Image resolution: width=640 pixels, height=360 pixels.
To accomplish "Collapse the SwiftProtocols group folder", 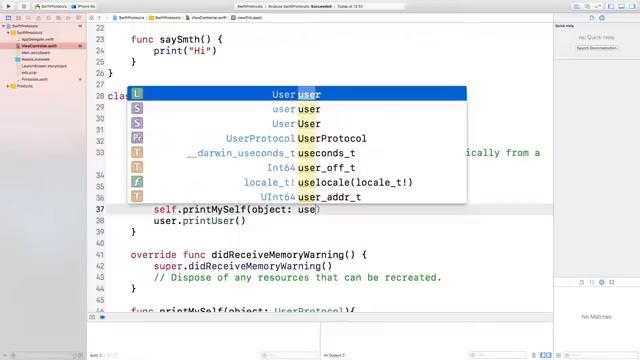I will point(8,32).
